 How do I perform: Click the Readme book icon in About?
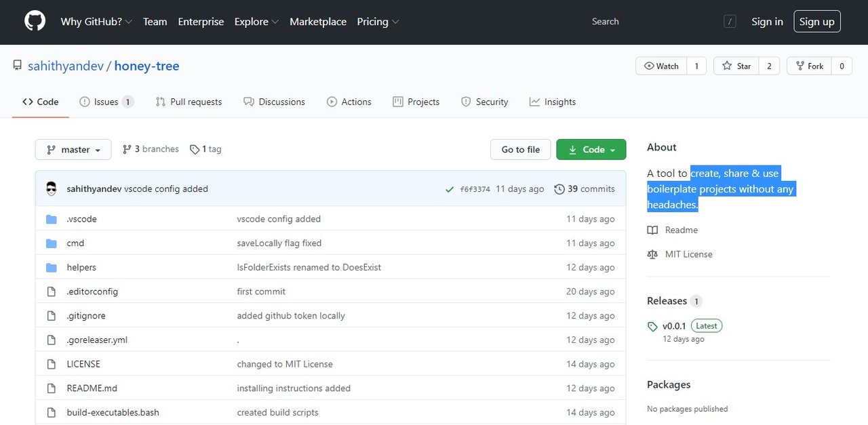[x=652, y=230]
